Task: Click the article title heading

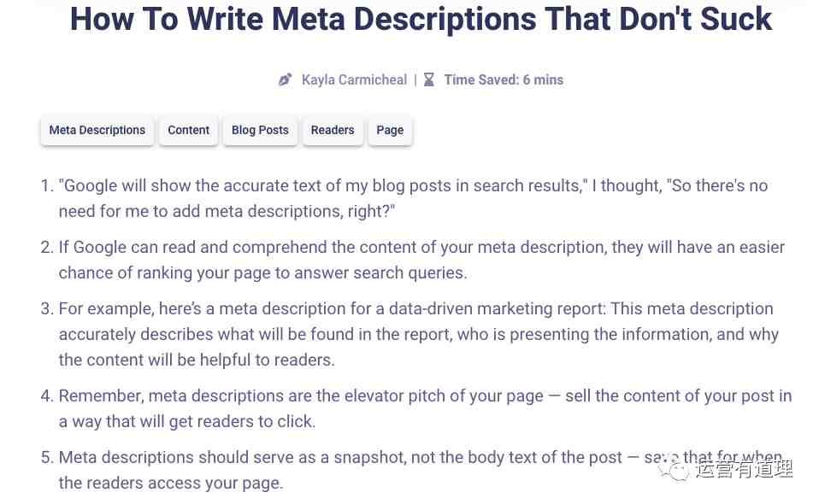Action: [x=421, y=20]
